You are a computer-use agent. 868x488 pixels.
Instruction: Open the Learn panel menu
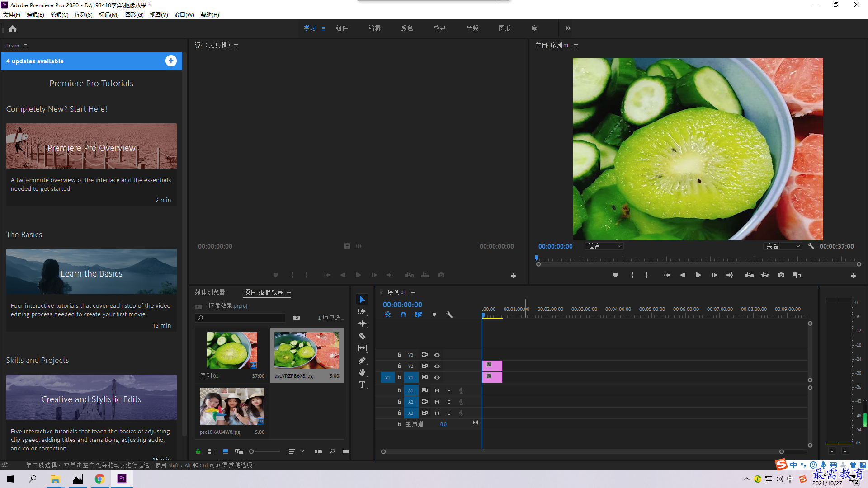point(25,46)
